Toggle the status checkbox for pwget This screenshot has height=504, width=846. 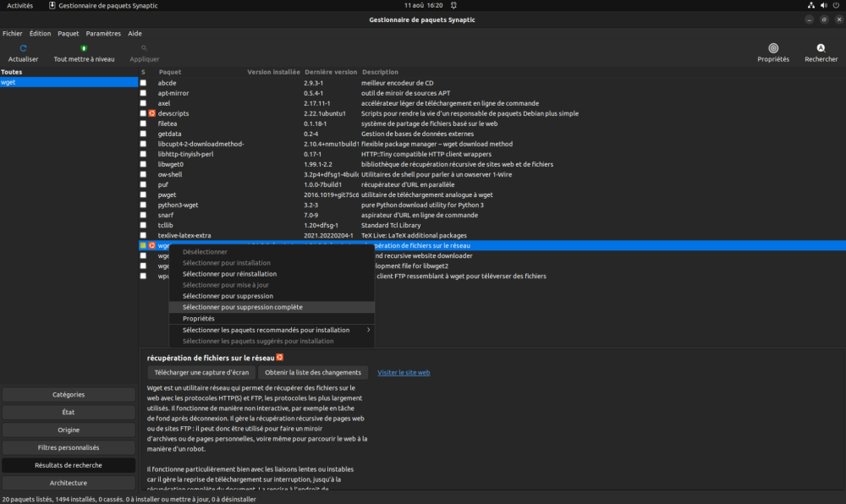point(143,194)
